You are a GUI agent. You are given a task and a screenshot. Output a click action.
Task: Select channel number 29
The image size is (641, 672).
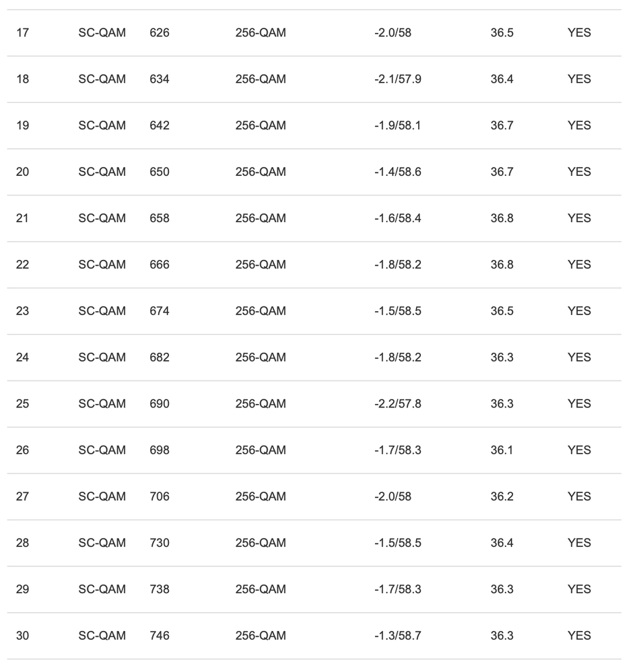coord(22,590)
